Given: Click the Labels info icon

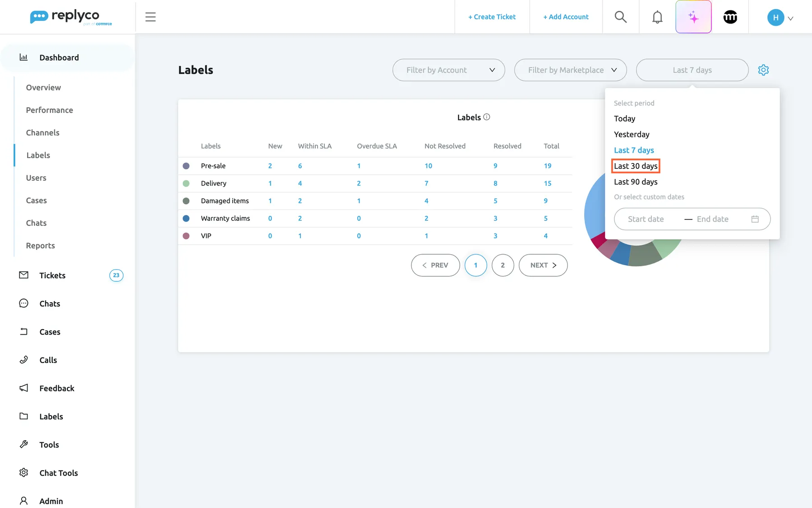Looking at the screenshot, I should pyautogui.click(x=487, y=117).
